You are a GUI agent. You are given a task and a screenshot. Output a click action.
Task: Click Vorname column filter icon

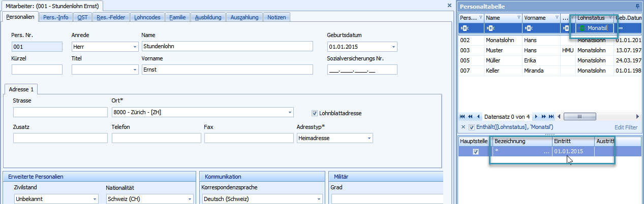[557, 17]
